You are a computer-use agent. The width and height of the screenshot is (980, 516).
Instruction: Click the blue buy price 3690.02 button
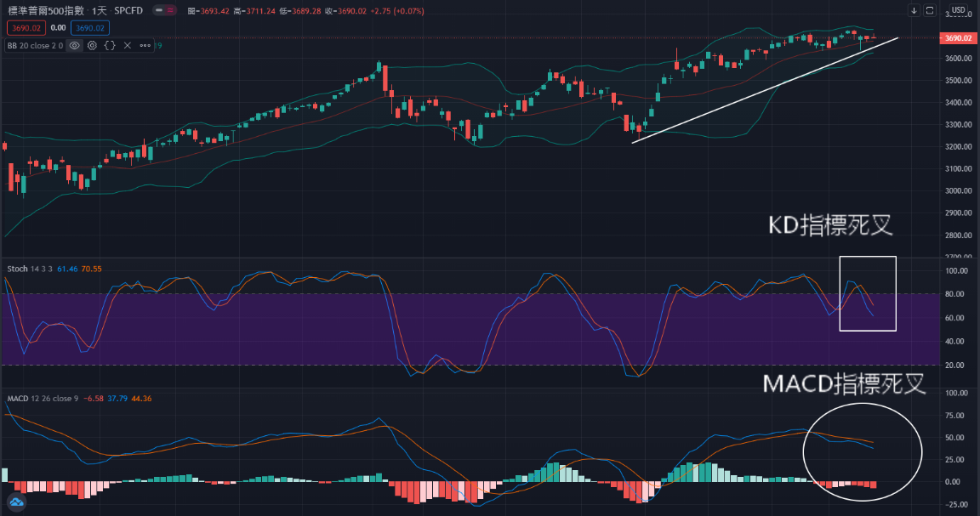89,28
